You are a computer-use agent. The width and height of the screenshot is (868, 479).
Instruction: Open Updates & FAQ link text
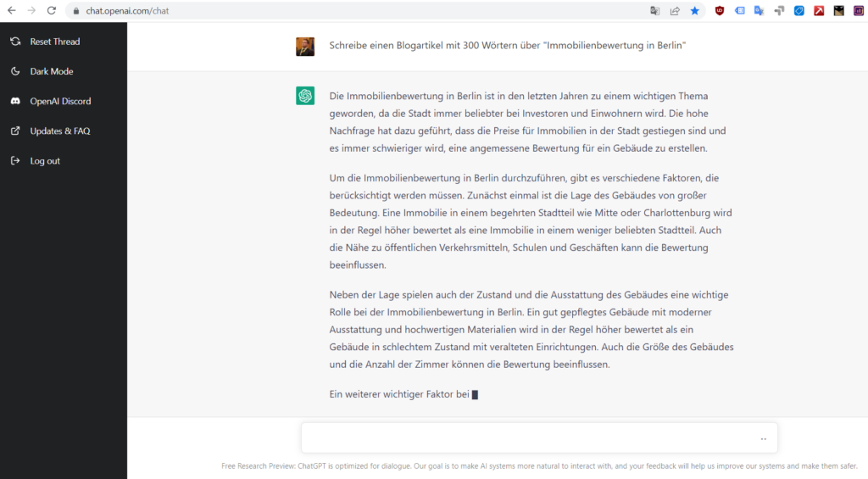(60, 131)
